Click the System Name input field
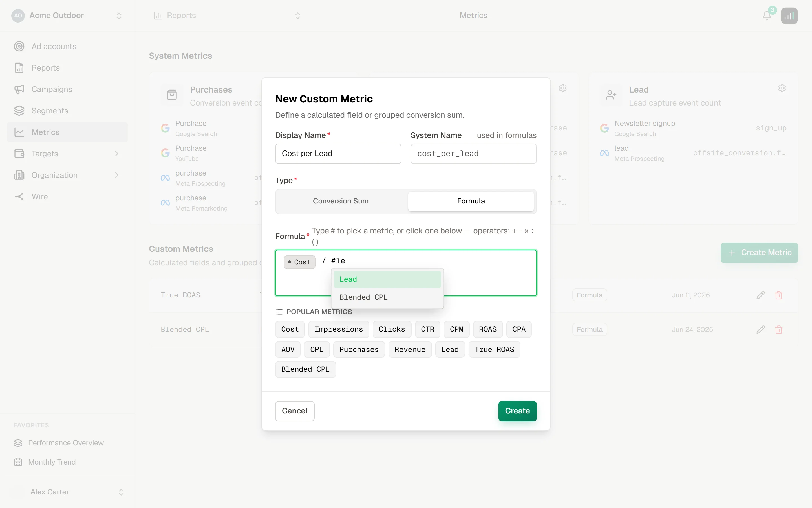 point(473,154)
